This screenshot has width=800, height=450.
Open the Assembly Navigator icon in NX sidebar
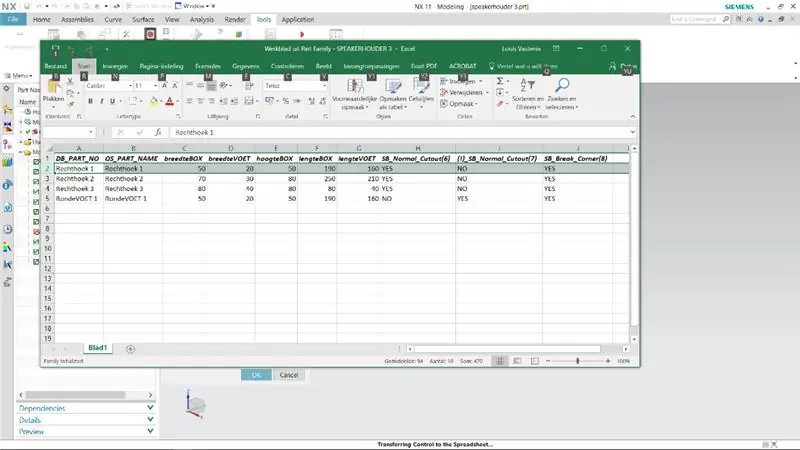tap(7, 128)
